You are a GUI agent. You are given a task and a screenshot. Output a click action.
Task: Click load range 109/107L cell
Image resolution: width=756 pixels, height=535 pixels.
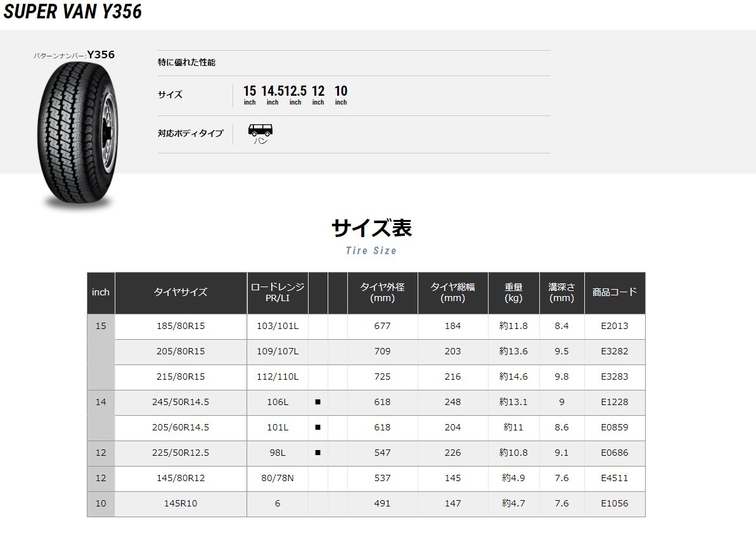[x=278, y=352]
